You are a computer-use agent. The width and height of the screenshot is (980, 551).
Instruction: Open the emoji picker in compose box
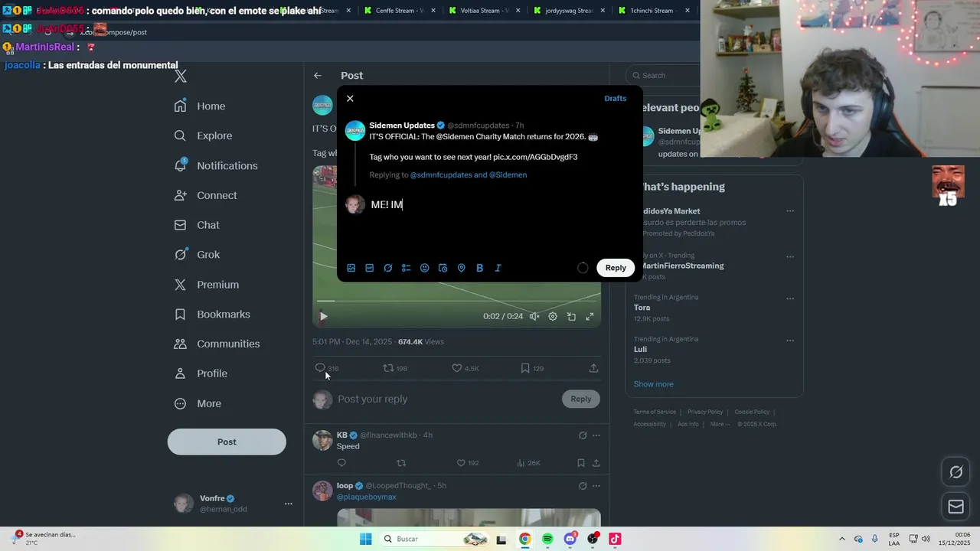coord(424,268)
